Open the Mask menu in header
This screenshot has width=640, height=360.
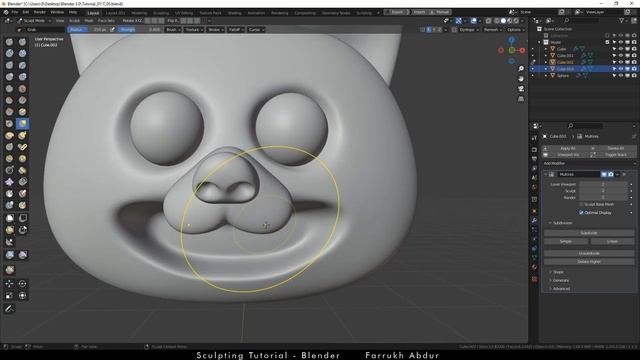[89, 20]
